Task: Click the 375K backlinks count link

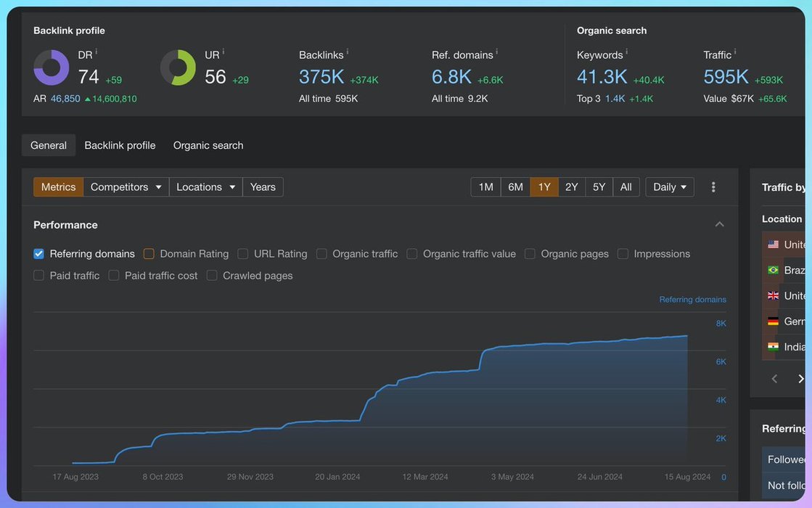Action: pos(321,77)
